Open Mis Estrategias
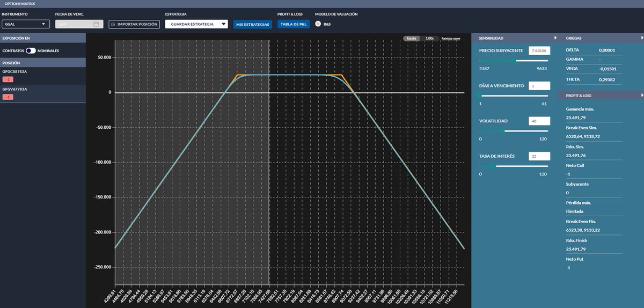This screenshot has width=644, height=308. tap(253, 24)
